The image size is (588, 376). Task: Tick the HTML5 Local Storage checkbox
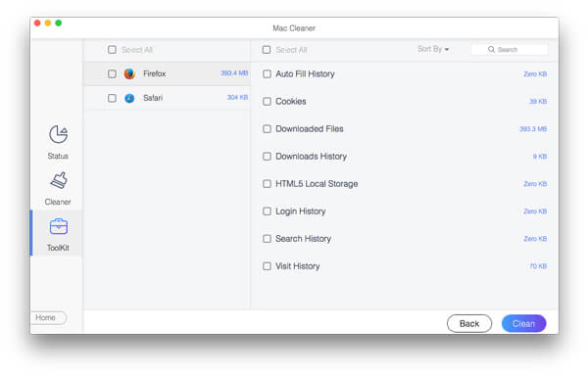tap(267, 184)
